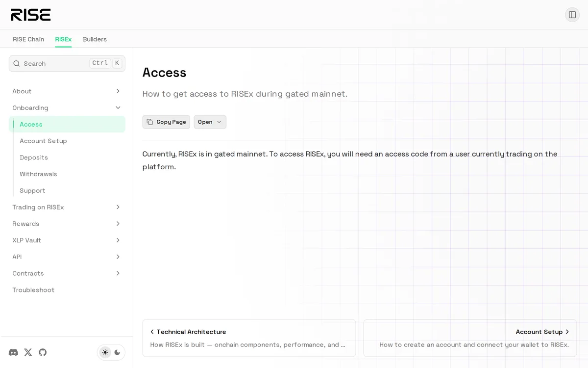Expand the About section chevron
Screen dimensions: 588x368
[x=118, y=91]
